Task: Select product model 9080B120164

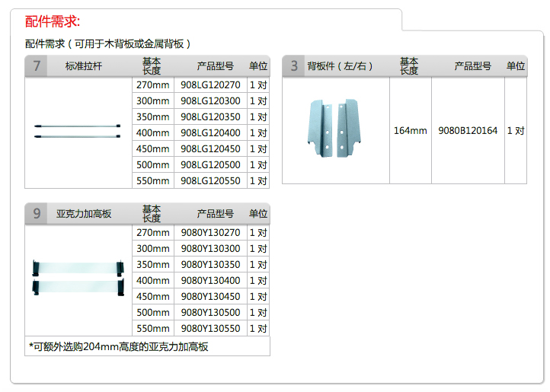Action: coord(468,131)
